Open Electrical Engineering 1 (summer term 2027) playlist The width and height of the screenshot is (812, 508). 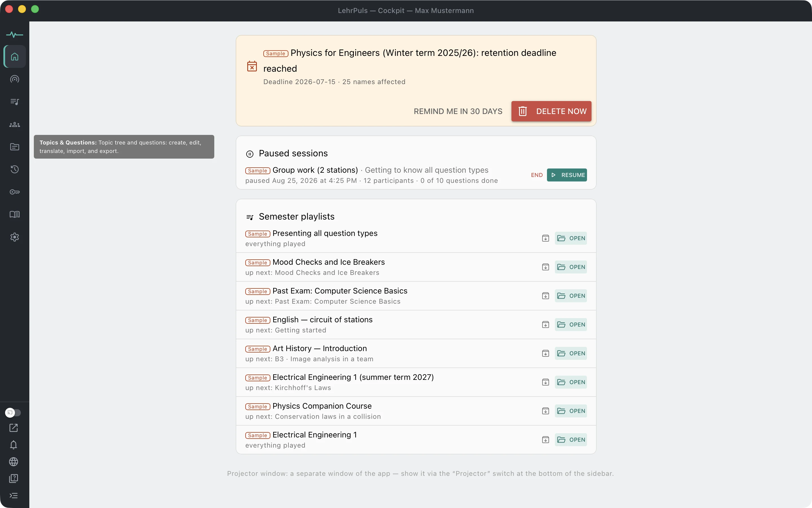pos(570,382)
